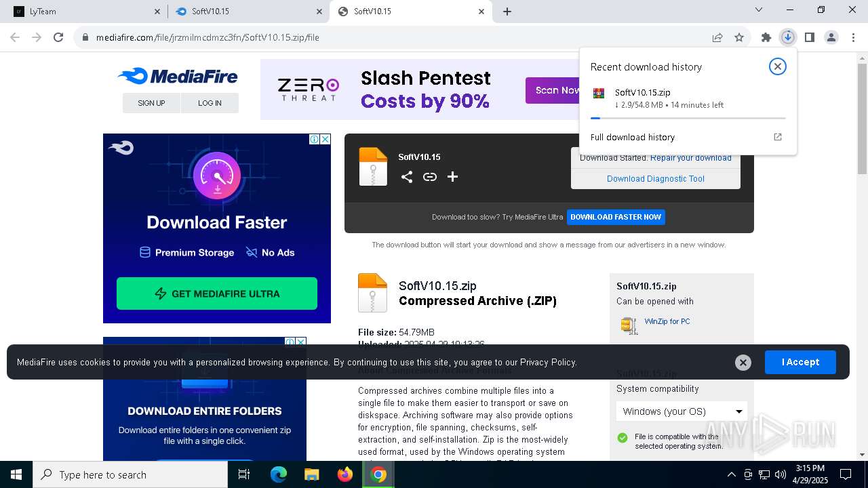
Task: Go forward to the next page
Action: (x=37, y=37)
